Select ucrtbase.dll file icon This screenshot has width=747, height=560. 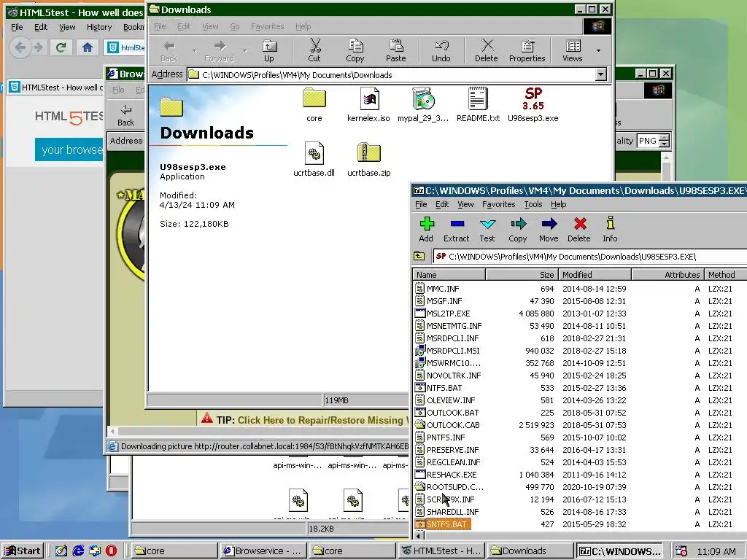(x=314, y=160)
